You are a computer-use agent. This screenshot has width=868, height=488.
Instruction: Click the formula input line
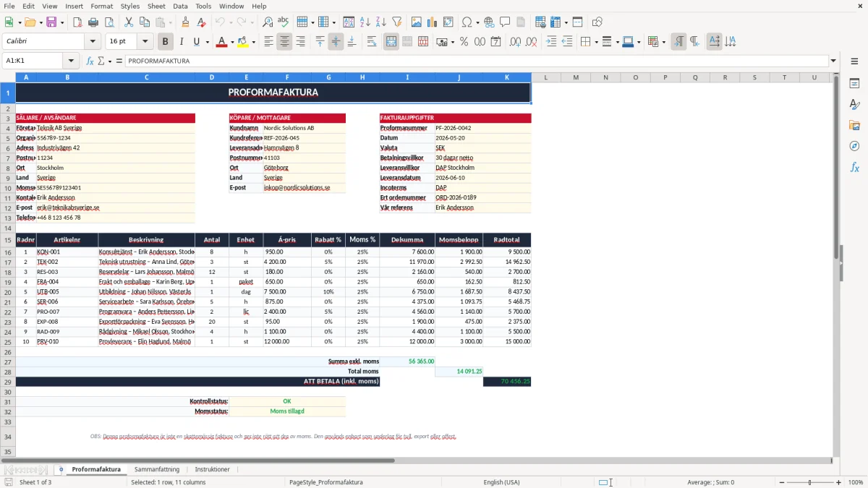[x=476, y=61]
